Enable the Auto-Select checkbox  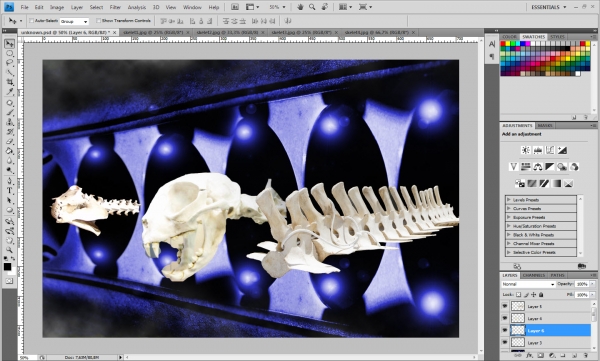(32, 21)
